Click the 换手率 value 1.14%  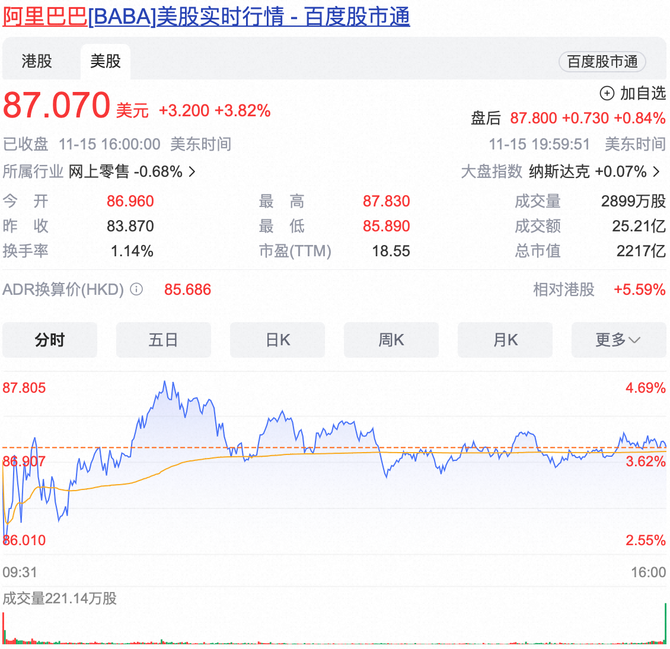click(132, 251)
